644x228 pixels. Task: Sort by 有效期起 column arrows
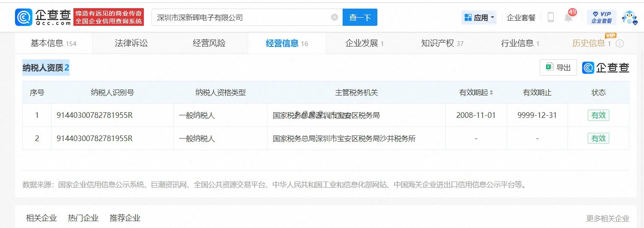(x=491, y=92)
